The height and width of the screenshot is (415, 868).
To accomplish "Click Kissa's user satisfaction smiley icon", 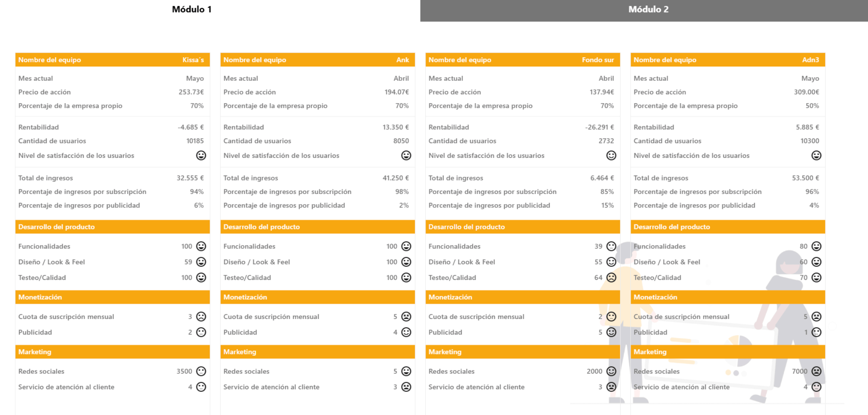I will point(201,156).
